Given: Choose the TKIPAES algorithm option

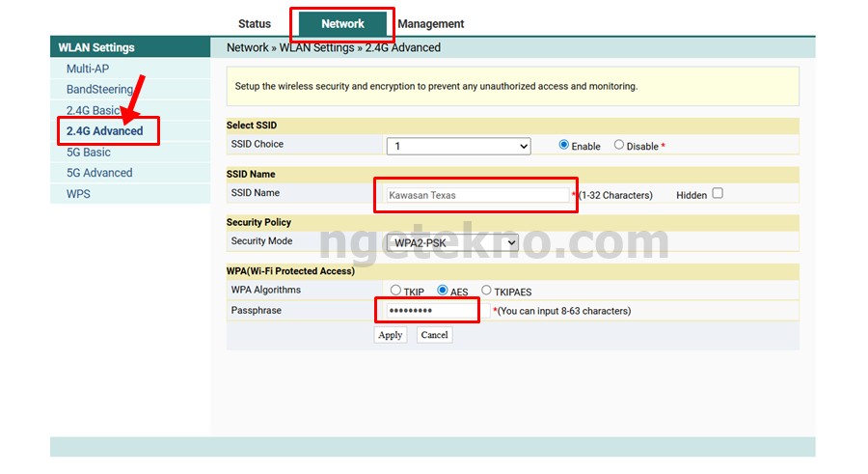Looking at the screenshot, I should point(486,291).
